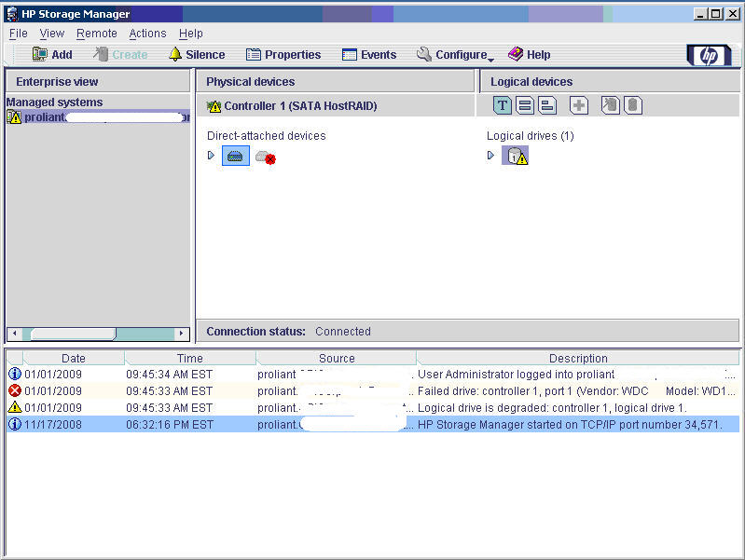Click the Enterprise view horizontal scrollbar thumb
This screenshot has height=560, width=745.
pyautogui.click(x=73, y=334)
